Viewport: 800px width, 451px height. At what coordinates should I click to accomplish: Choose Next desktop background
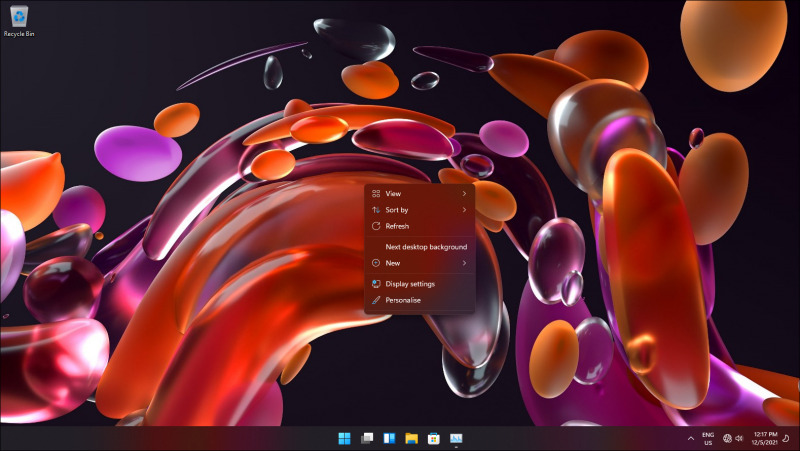coord(426,246)
